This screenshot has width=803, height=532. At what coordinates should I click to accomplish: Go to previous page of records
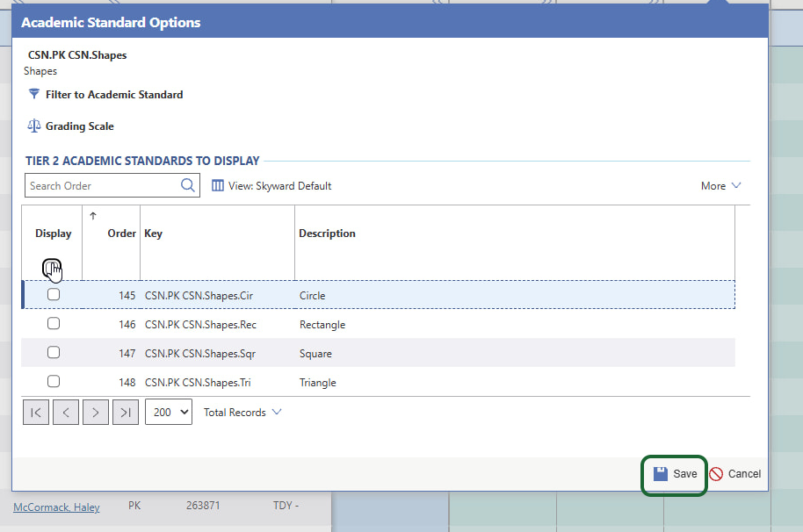pyautogui.click(x=66, y=412)
